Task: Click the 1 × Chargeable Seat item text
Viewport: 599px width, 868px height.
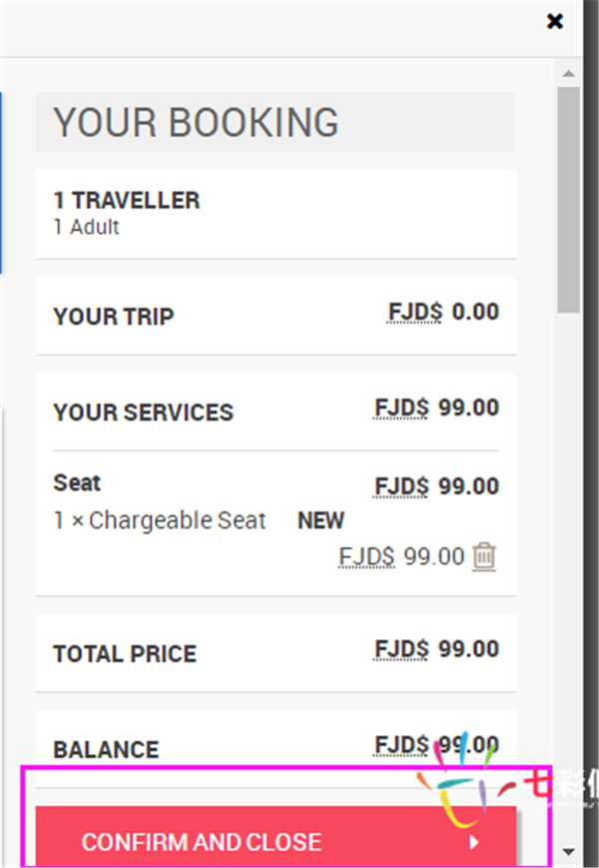Action: pos(160,520)
